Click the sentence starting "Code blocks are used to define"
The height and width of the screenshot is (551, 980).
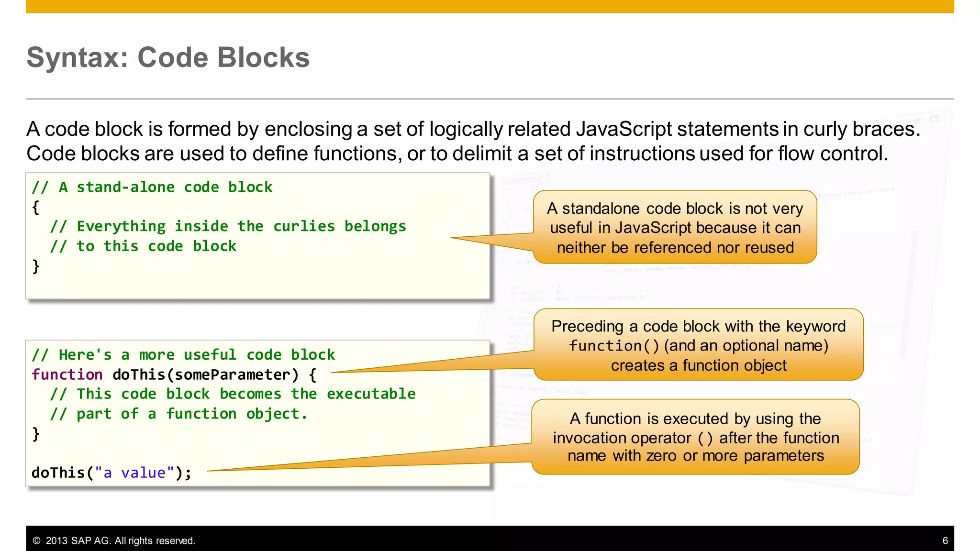click(x=457, y=154)
